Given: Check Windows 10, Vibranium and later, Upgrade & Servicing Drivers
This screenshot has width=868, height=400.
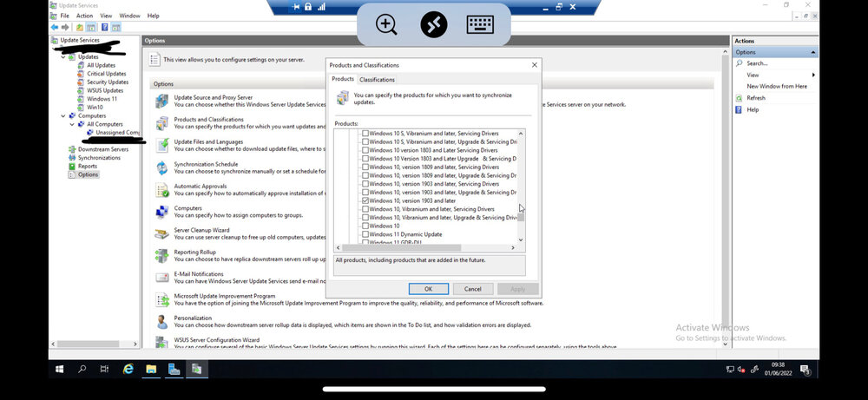Looking at the screenshot, I should (x=365, y=218).
